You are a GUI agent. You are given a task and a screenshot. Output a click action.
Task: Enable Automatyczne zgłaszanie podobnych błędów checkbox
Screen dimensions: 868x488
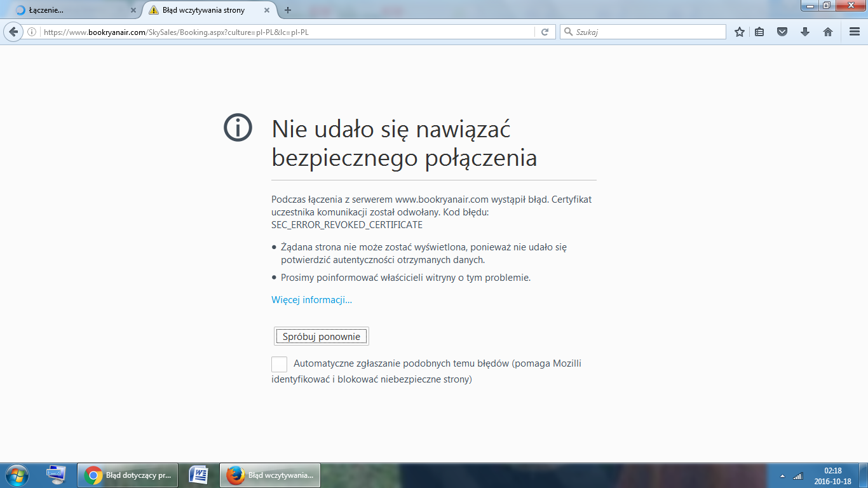click(279, 364)
